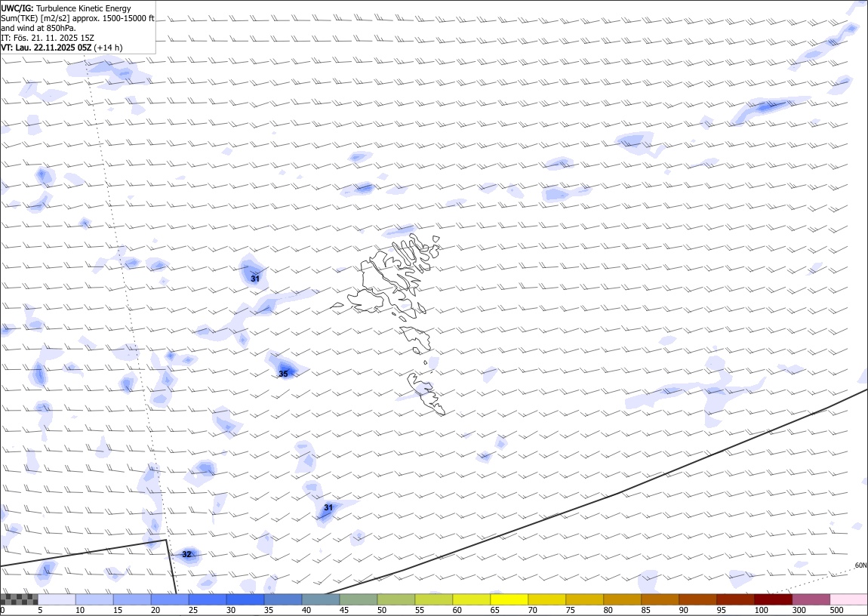Pick the maroon legend swatch between 100 and 300
Screen dimensions: 868x616
tap(773, 599)
